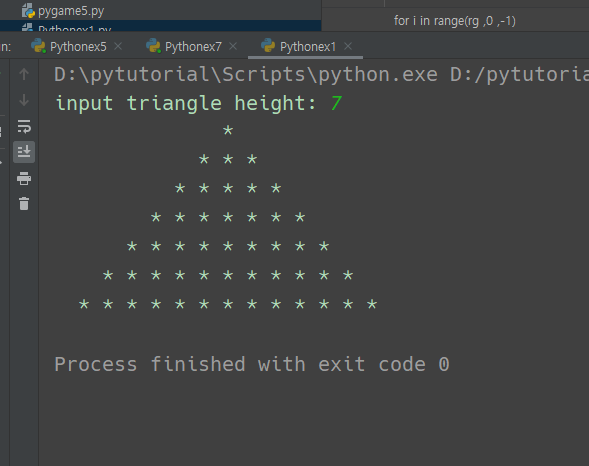
Task: Click the 'for i in range(rg ,0 ,-1)' code line
Action: [455, 21]
